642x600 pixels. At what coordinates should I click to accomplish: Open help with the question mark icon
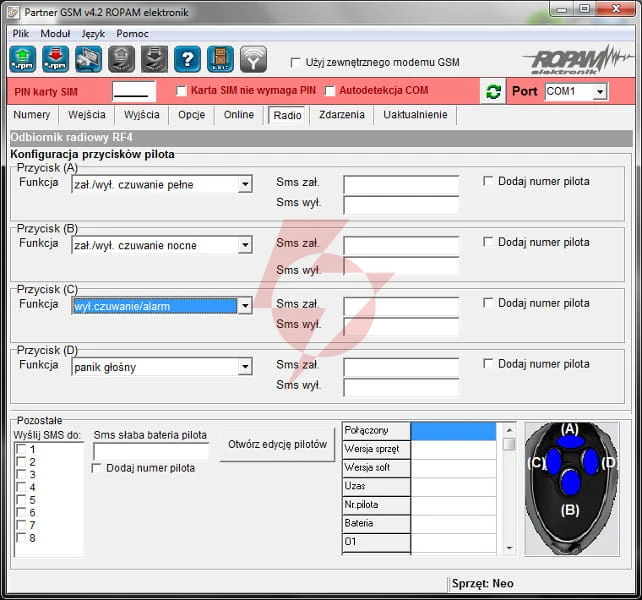[x=188, y=60]
